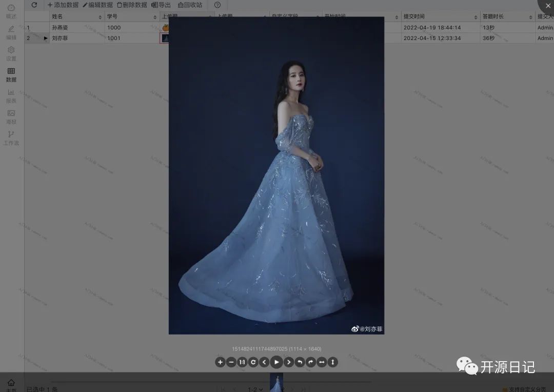Screen dimensions: 554x392
Task: Select row number 1 in table
Action: pos(28,28)
